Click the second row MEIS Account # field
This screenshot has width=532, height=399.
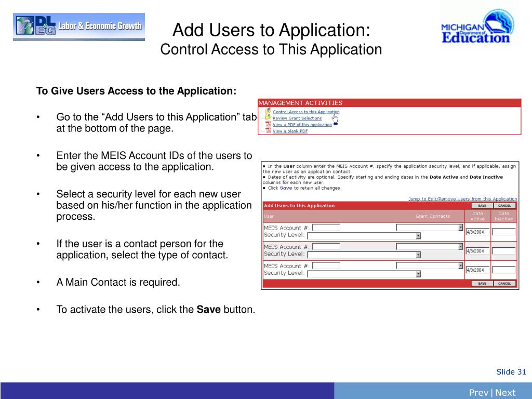coord(326,247)
